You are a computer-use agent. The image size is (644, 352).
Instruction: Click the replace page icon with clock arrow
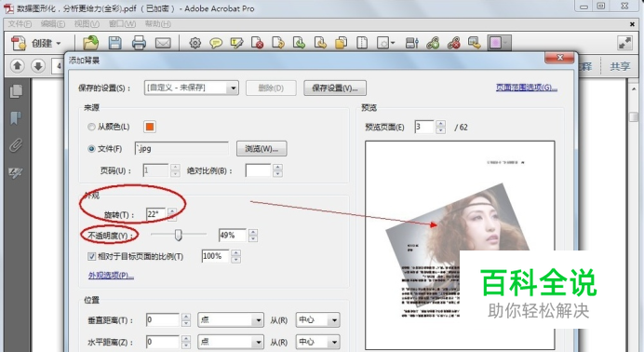pyautogui.click(x=320, y=43)
